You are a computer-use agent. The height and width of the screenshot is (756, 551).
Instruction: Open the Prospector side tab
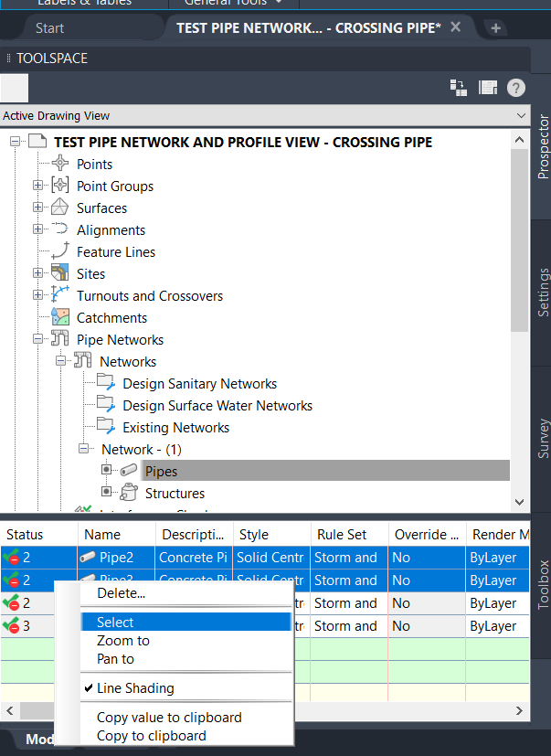click(x=543, y=146)
